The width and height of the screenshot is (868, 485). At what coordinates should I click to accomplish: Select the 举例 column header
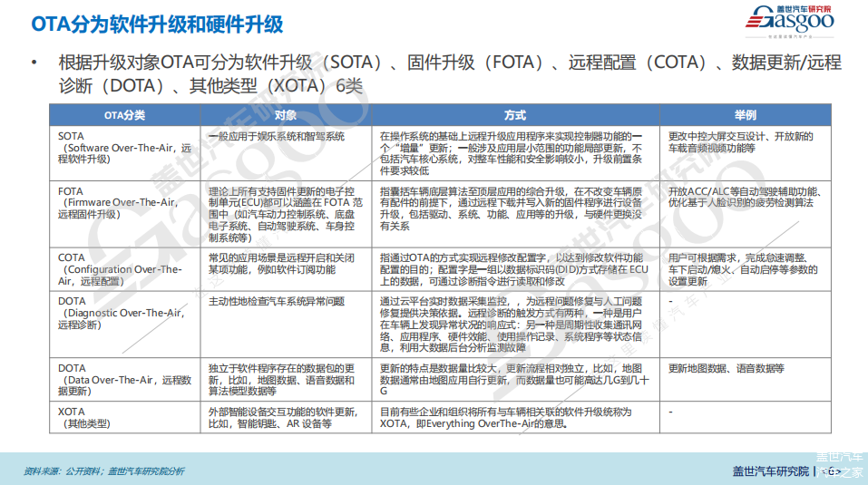[746, 115]
